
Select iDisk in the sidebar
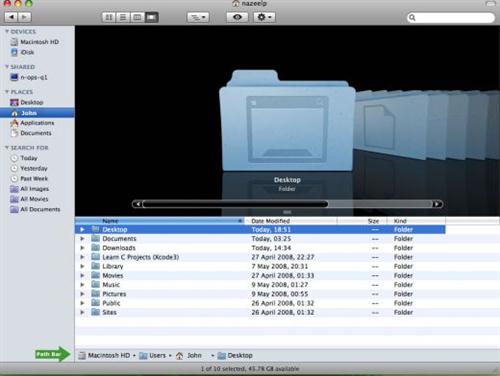click(x=22, y=52)
